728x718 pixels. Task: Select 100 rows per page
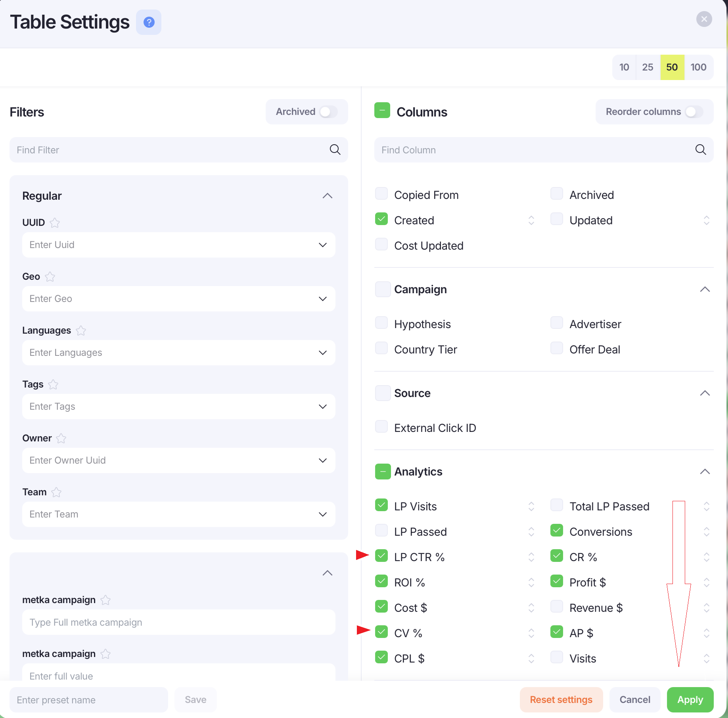[x=698, y=67]
